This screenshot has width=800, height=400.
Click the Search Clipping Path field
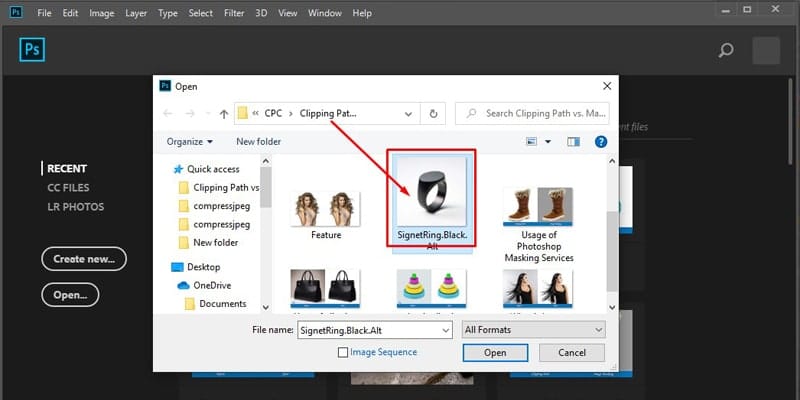tap(532, 113)
